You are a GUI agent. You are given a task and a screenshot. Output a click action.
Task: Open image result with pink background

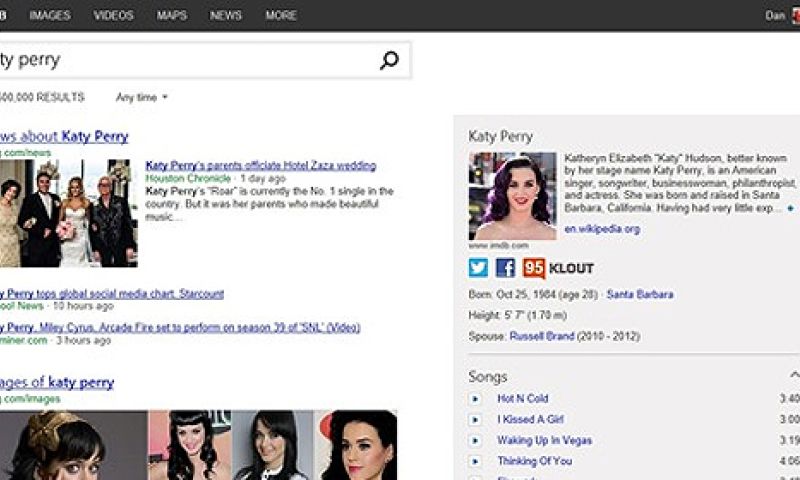190,445
